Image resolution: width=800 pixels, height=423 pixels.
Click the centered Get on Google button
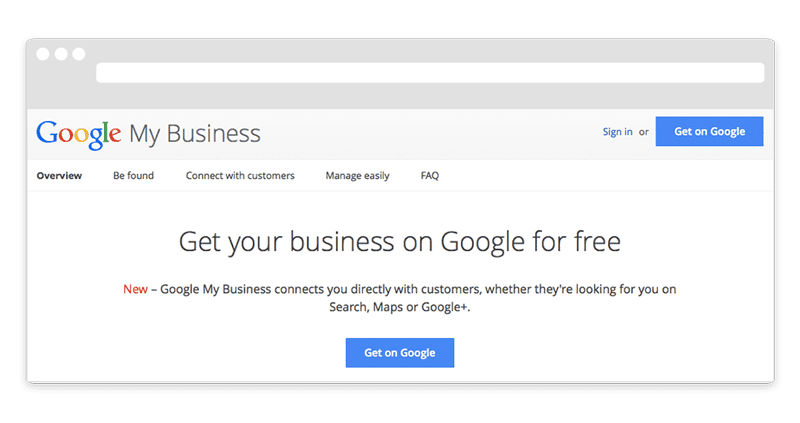coord(400,353)
